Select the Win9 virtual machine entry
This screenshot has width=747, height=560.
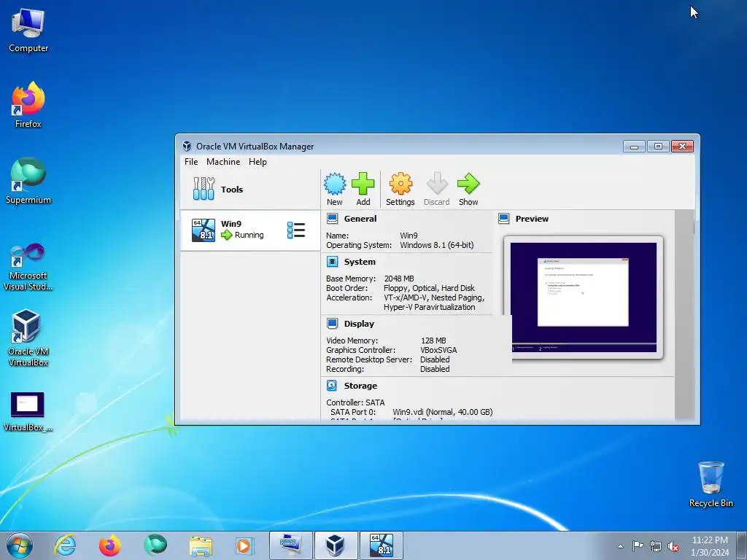249,230
